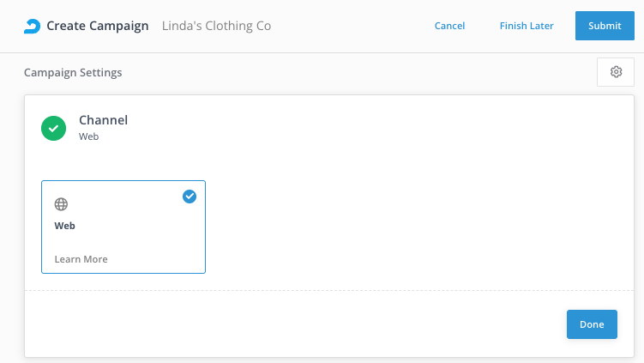Click the globe icon on Web card
This screenshot has width=644, height=363.
[61, 204]
